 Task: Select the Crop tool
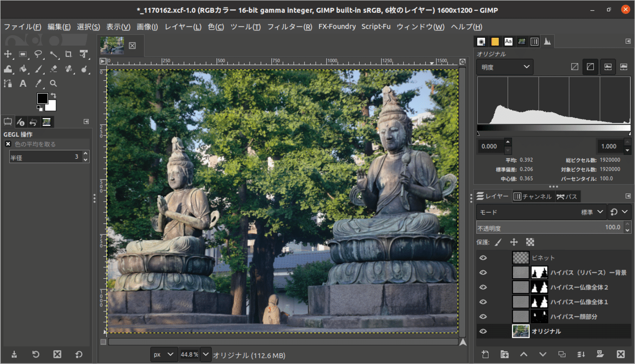pyautogui.click(x=68, y=54)
